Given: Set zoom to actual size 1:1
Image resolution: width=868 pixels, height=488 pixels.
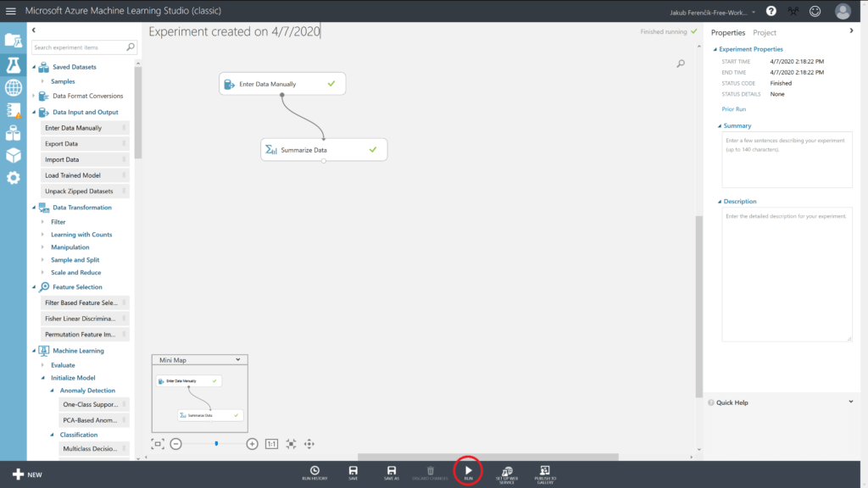Looking at the screenshot, I should click(x=271, y=444).
